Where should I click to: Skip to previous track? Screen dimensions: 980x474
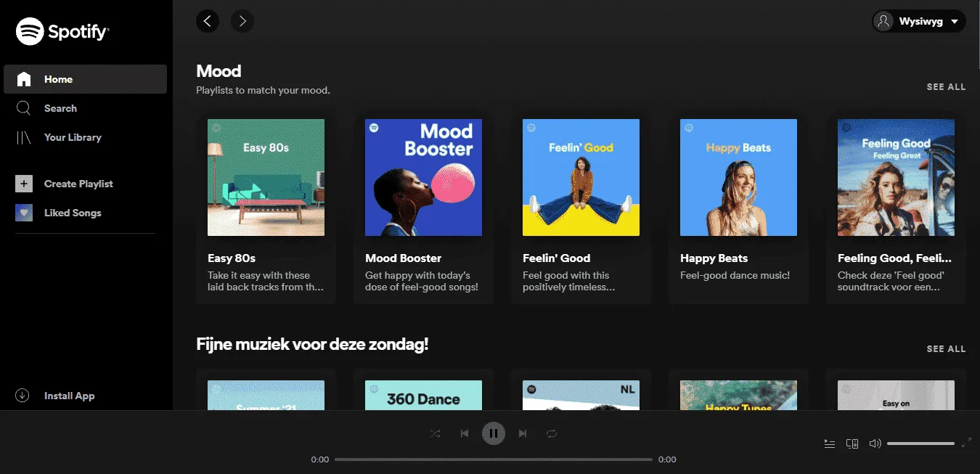coord(465,433)
